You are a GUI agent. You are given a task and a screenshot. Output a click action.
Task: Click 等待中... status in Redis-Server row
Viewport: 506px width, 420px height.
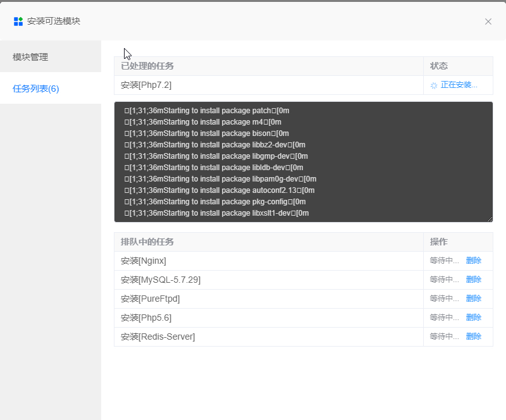pos(444,337)
